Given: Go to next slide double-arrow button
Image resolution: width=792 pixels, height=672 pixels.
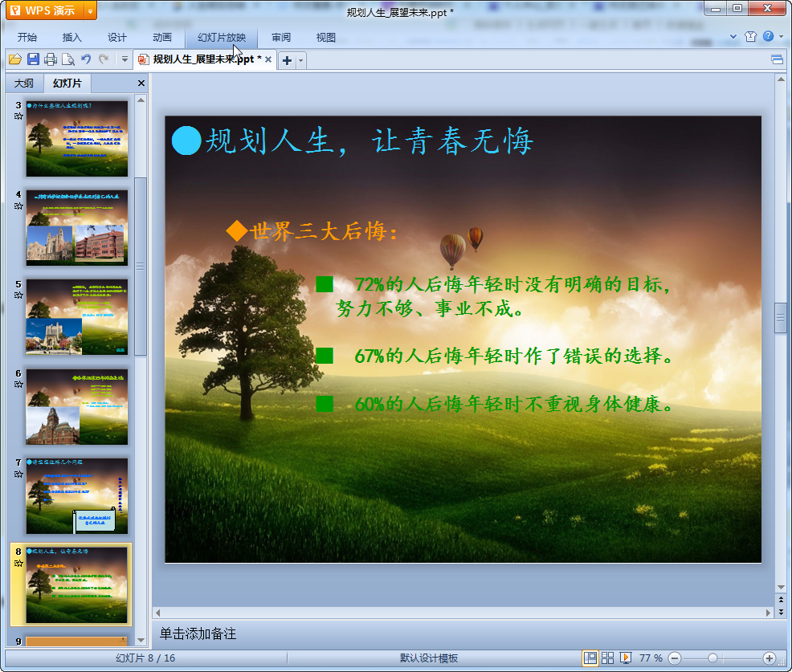Looking at the screenshot, I should [x=781, y=612].
